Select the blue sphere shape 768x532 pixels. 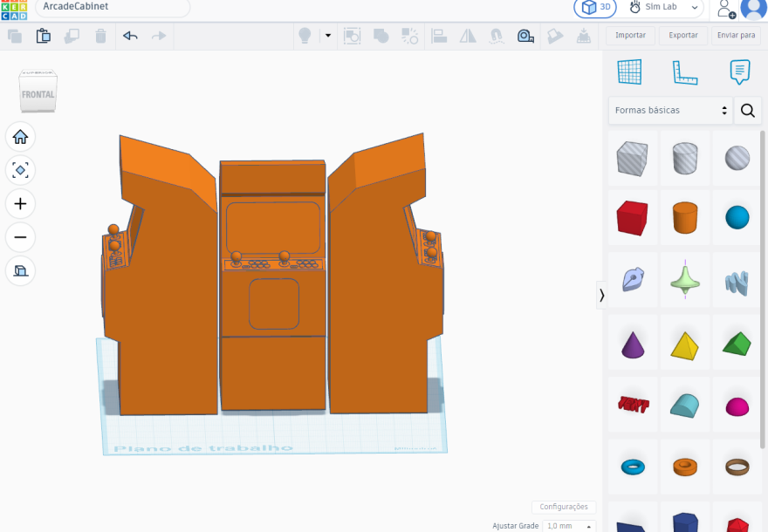(737, 218)
